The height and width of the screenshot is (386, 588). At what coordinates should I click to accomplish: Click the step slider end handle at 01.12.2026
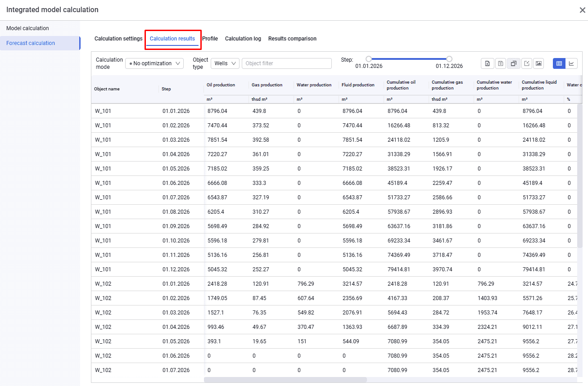[449, 59]
